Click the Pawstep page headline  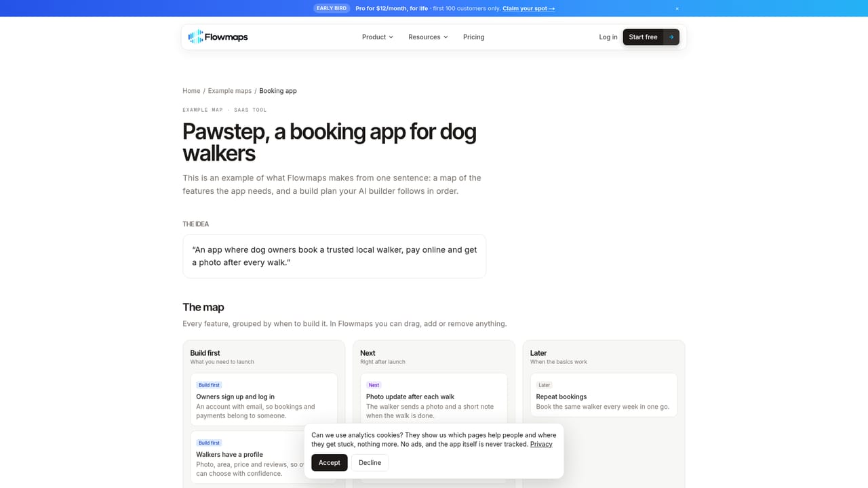pos(330,142)
